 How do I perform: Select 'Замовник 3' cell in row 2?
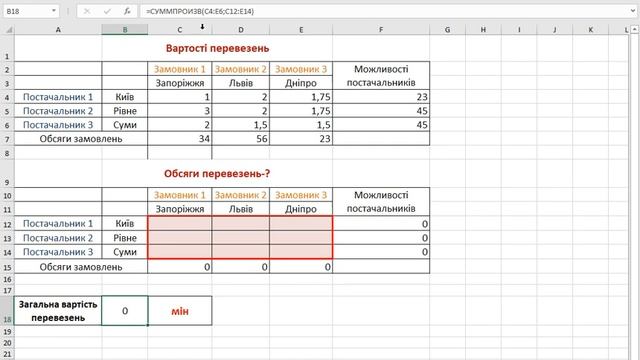tap(301, 69)
